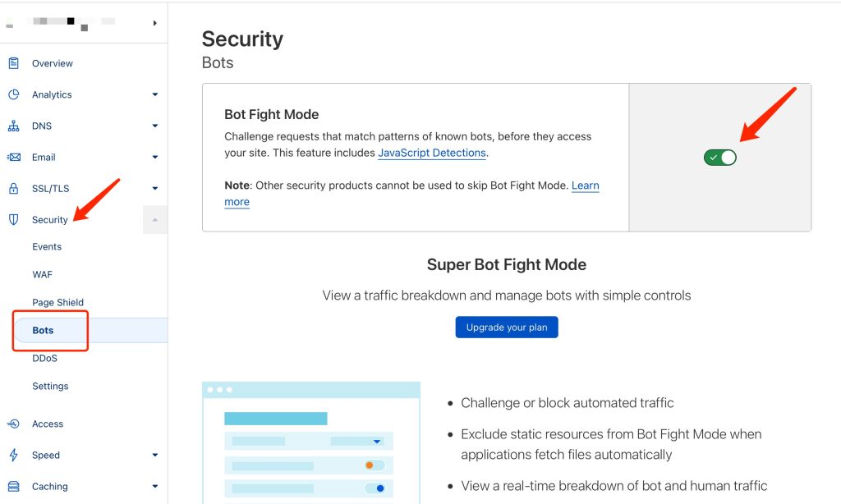Click the Email envelope icon
The width and height of the screenshot is (841, 504).
[13, 158]
